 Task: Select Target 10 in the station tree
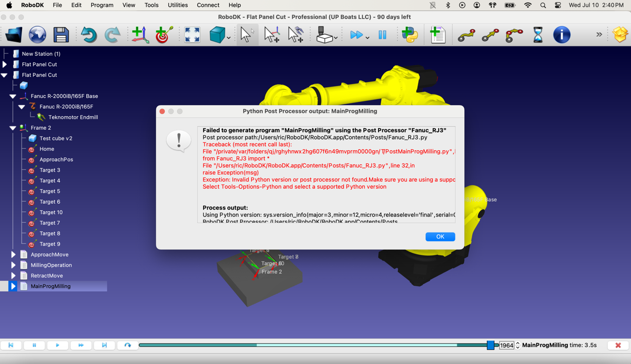pyautogui.click(x=51, y=212)
